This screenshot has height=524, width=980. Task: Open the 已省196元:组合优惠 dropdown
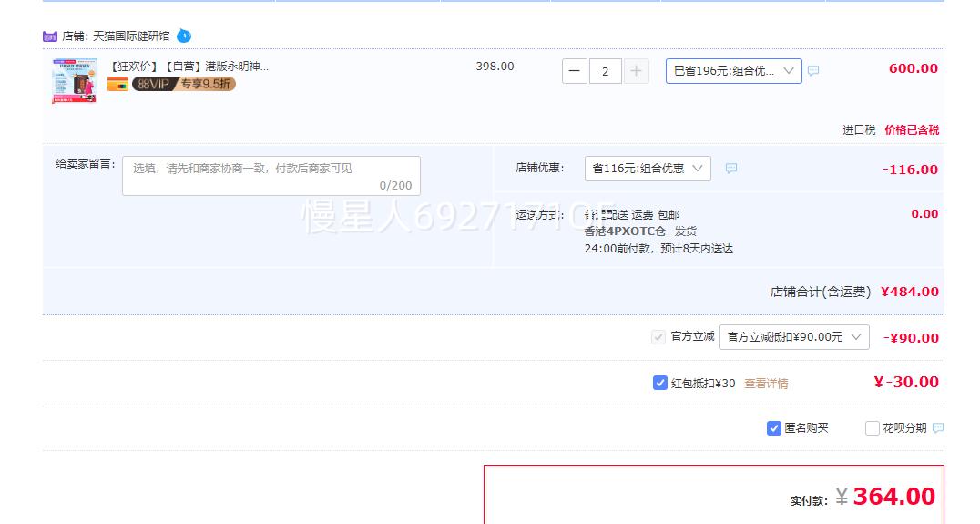pos(733,71)
